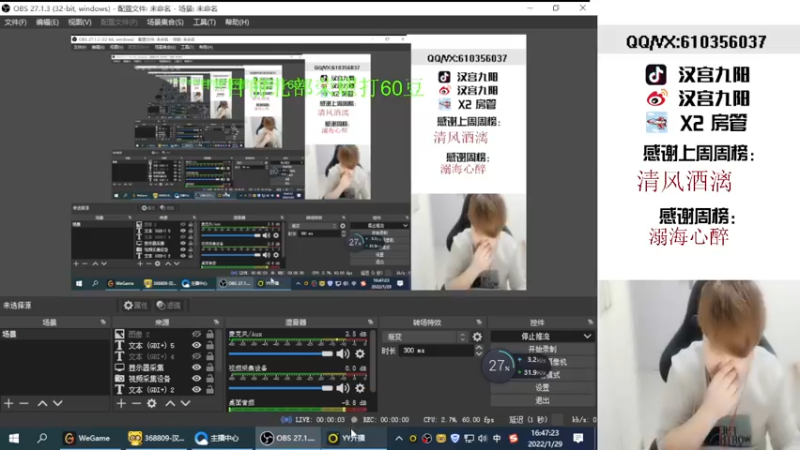Toggle lock on 视频采集设备 source
The height and width of the screenshot is (450, 800).
210,379
